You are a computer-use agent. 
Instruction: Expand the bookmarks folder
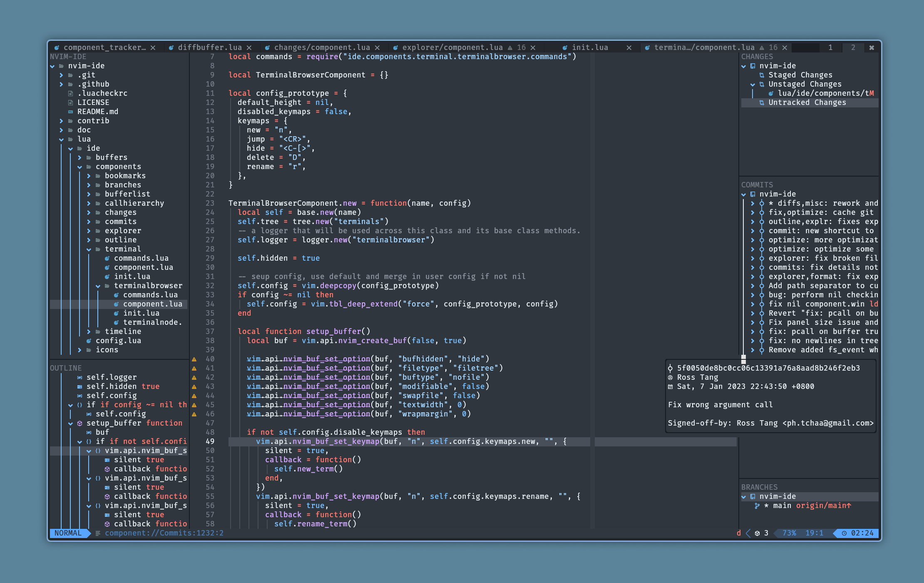[x=89, y=176]
